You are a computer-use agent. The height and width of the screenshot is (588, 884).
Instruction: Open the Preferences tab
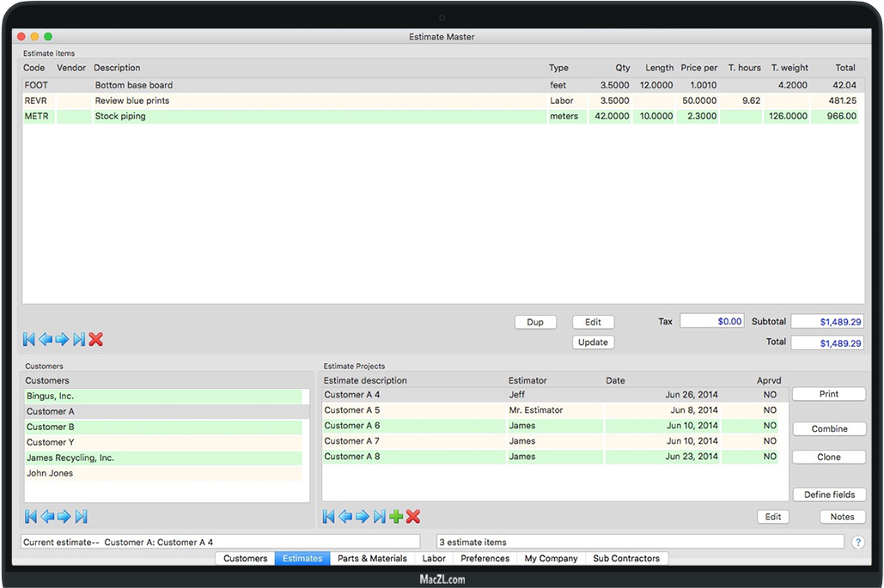tap(485, 559)
